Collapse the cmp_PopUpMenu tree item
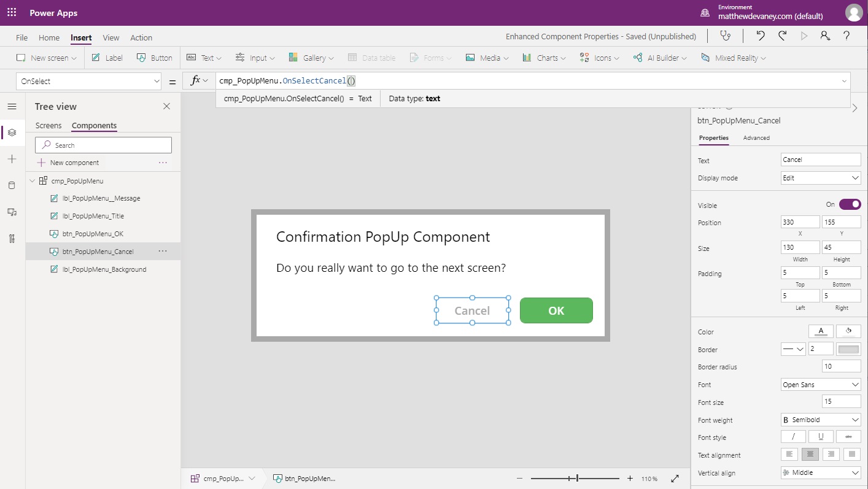The width and height of the screenshot is (868, 489). tap(33, 180)
